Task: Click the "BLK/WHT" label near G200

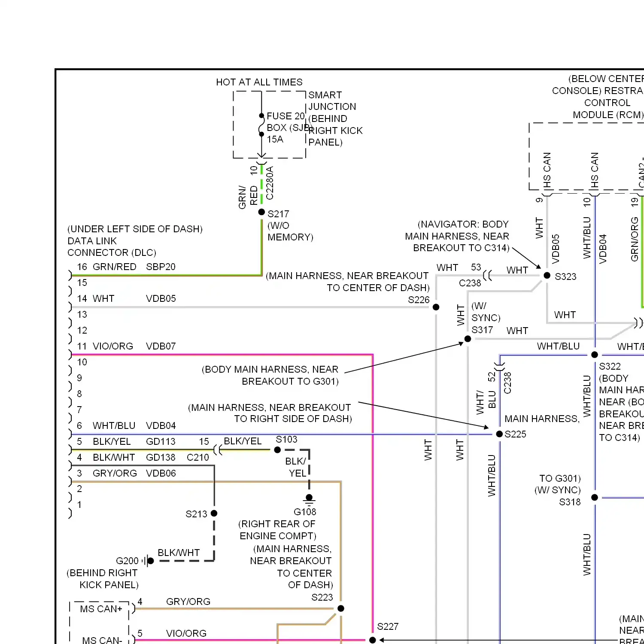Action: tap(179, 553)
